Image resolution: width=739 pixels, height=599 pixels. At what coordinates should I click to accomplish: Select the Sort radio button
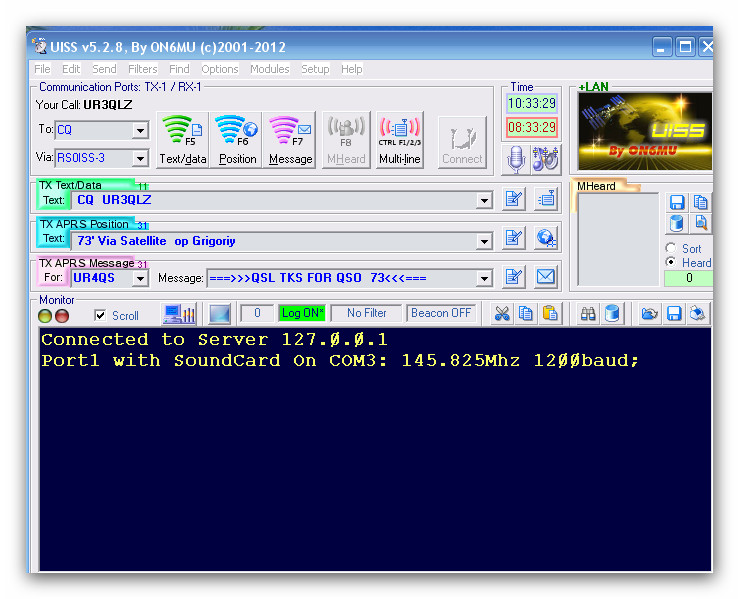coord(671,248)
